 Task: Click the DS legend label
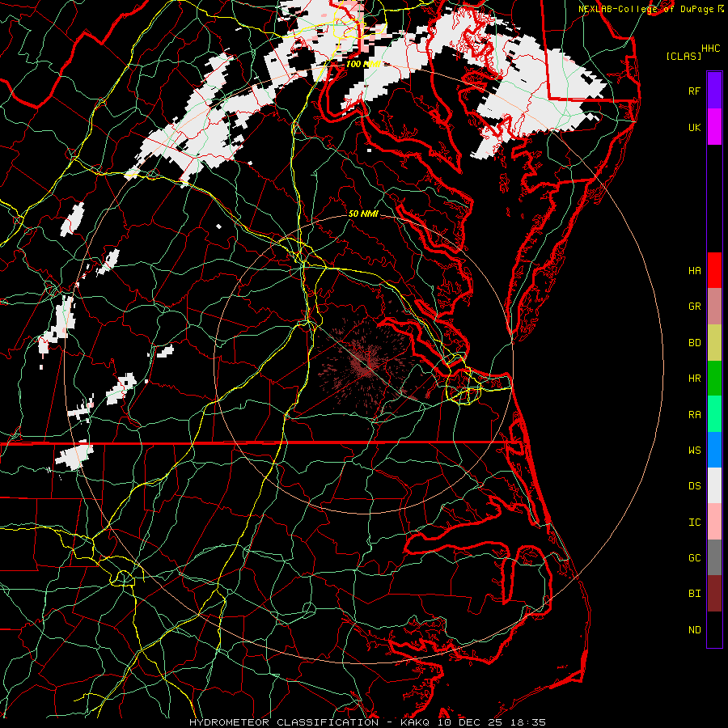point(695,486)
